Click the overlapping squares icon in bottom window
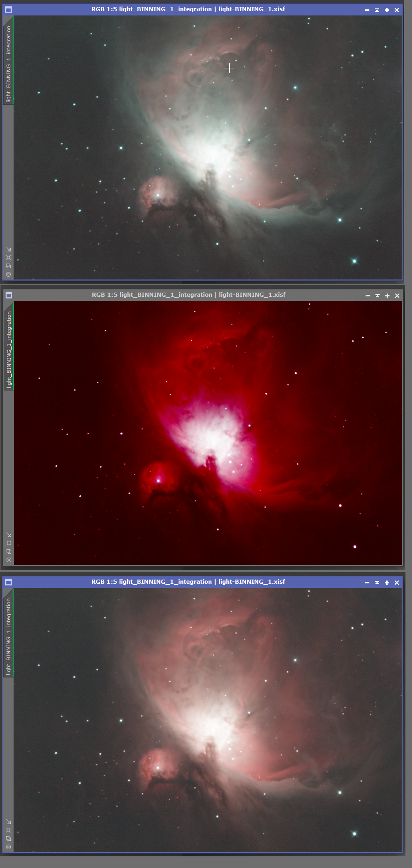This screenshot has height=868, width=412. tap(8, 839)
